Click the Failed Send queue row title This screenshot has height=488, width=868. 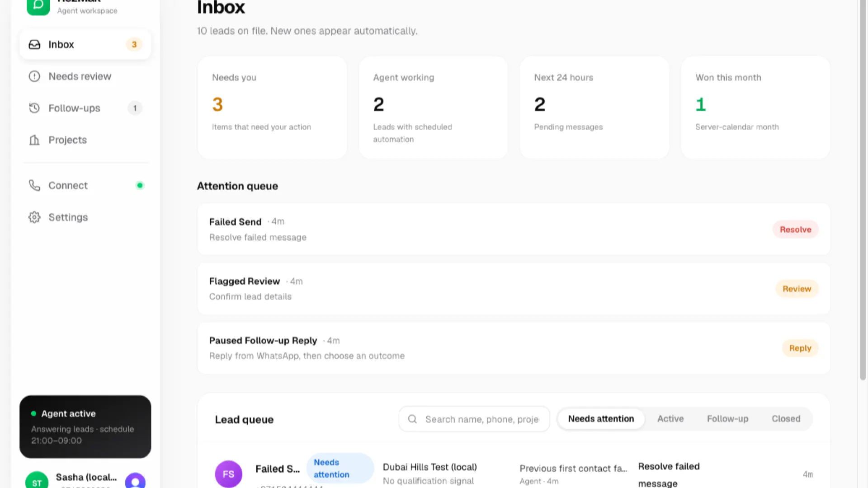click(235, 222)
